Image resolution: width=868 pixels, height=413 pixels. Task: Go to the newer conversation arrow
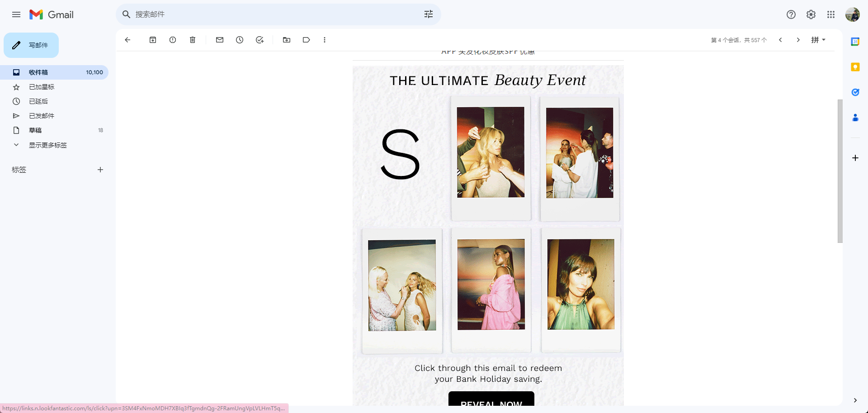pyautogui.click(x=780, y=40)
